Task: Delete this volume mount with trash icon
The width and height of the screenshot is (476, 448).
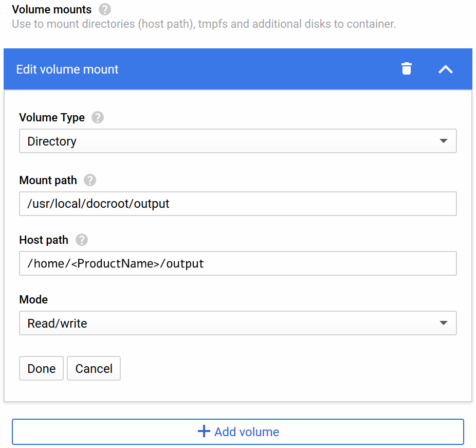Action: click(x=407, y=69)
